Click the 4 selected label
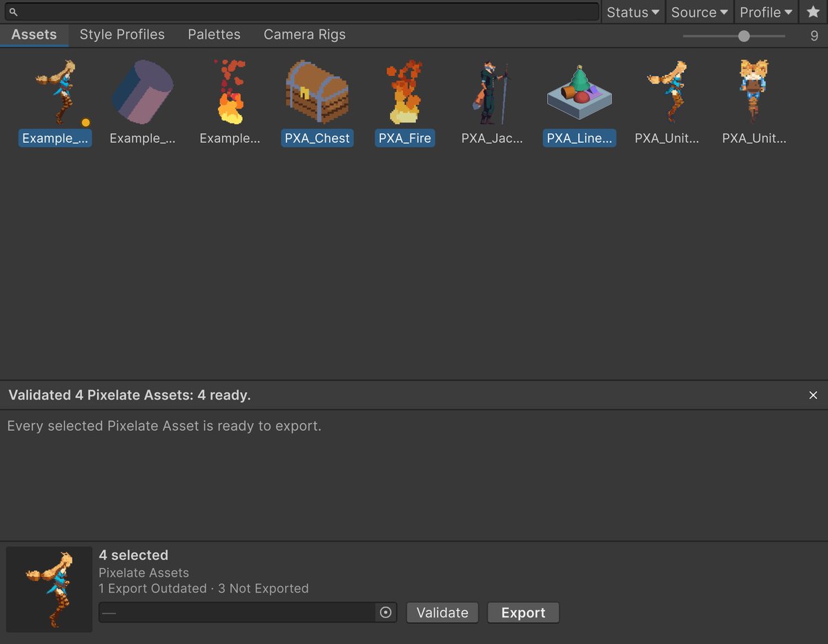 133,555
